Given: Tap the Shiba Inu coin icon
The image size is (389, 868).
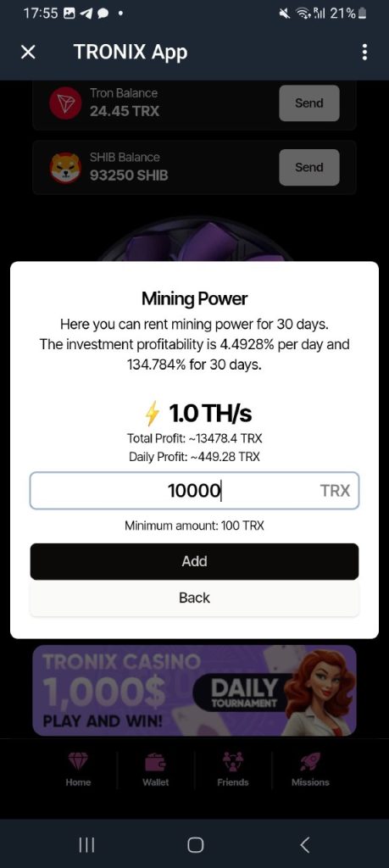Looking at the screenshot, I should [x=65, y=167].
